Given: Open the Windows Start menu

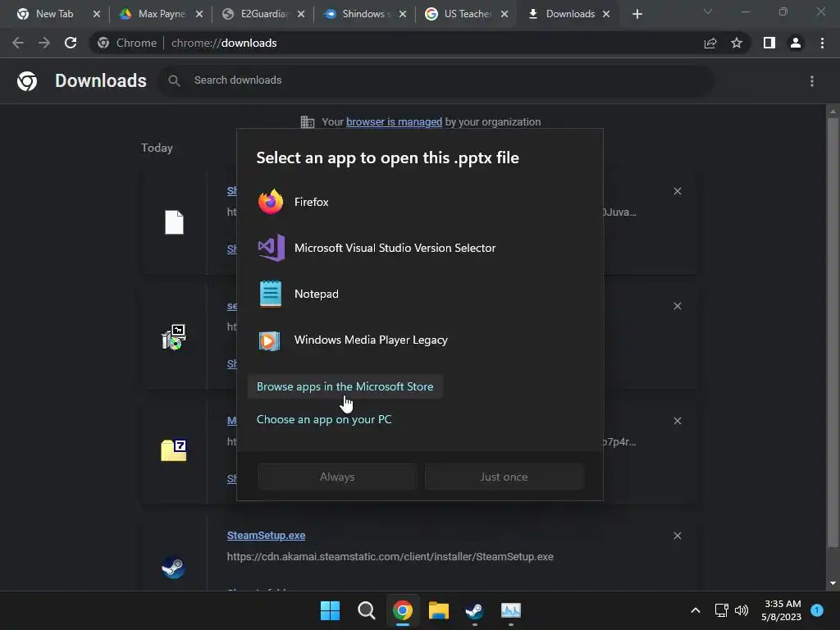Looking at the screenshot, I should click(330, 610).
